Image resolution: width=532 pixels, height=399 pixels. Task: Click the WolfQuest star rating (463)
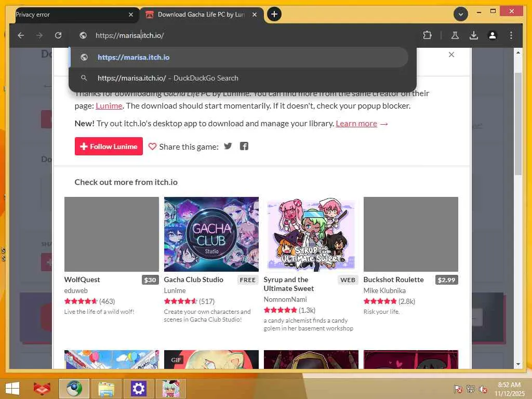tap(89, 301)
